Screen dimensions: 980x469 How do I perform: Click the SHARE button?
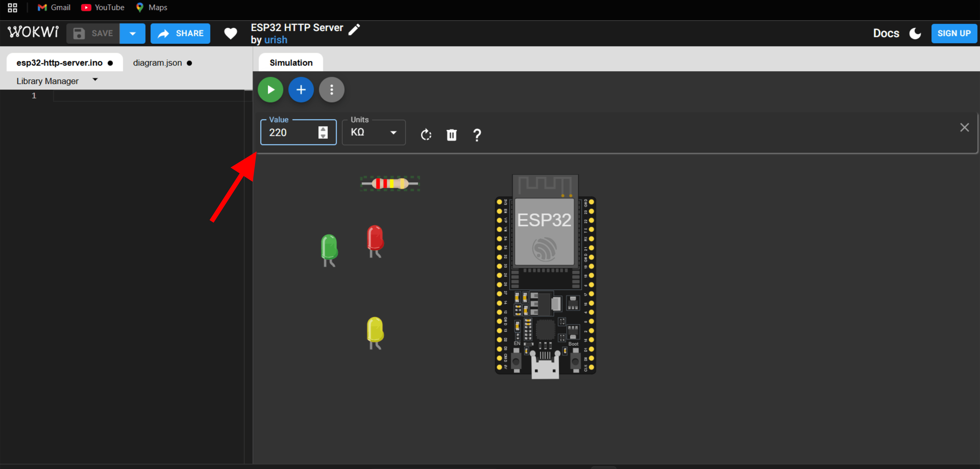180,33
